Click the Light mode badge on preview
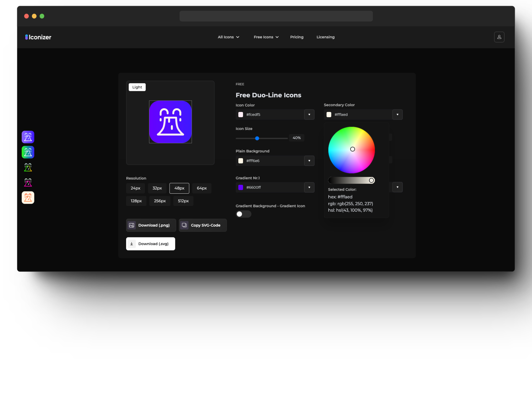532x399 pixels. (x=137, y=87)
